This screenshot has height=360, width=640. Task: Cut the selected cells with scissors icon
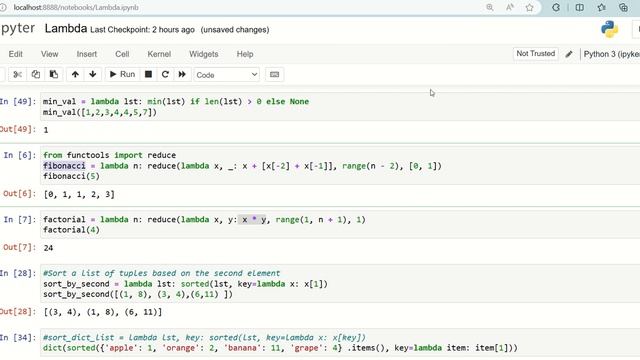coord(17,75)
